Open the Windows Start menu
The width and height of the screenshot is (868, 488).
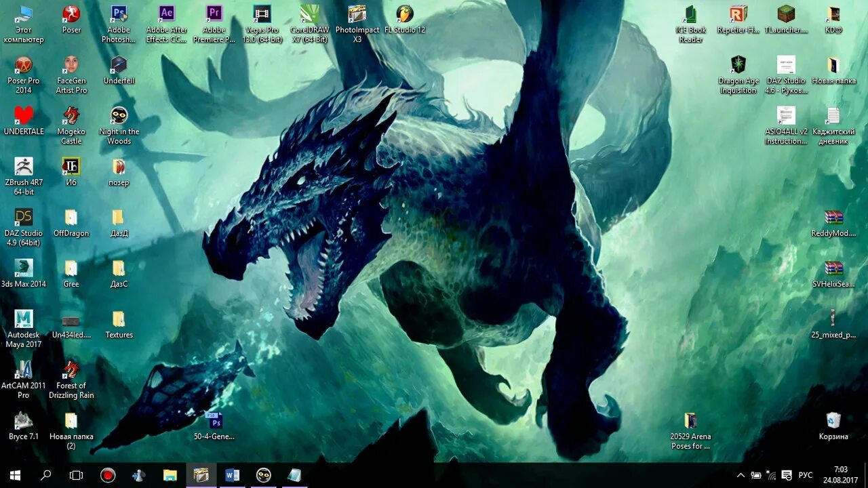[x=15, y=475]
